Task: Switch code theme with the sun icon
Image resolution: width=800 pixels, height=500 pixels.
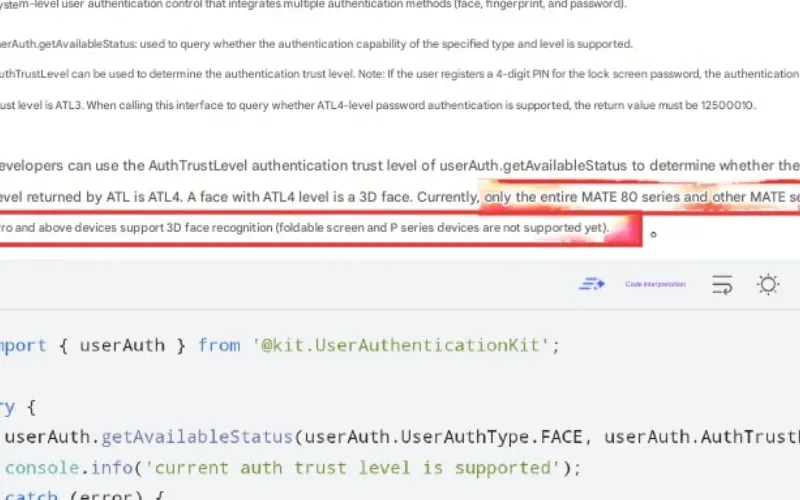Action: point(768,285)
